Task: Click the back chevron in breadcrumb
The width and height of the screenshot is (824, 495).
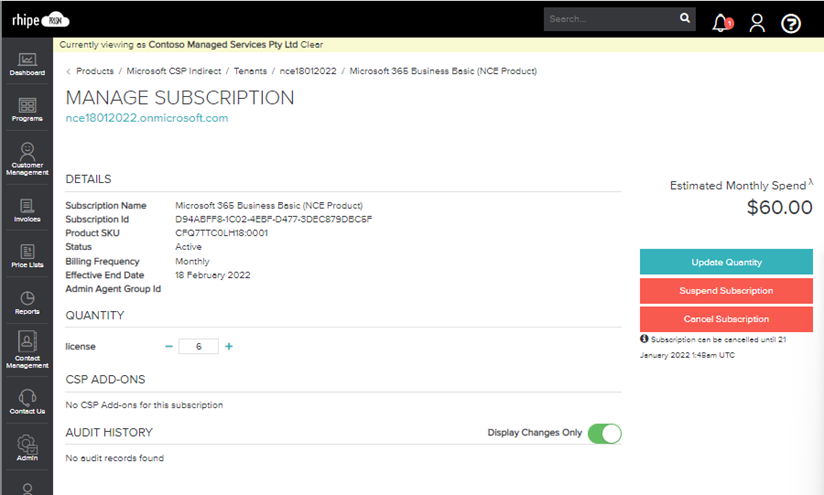Action: tap(68, 71)
